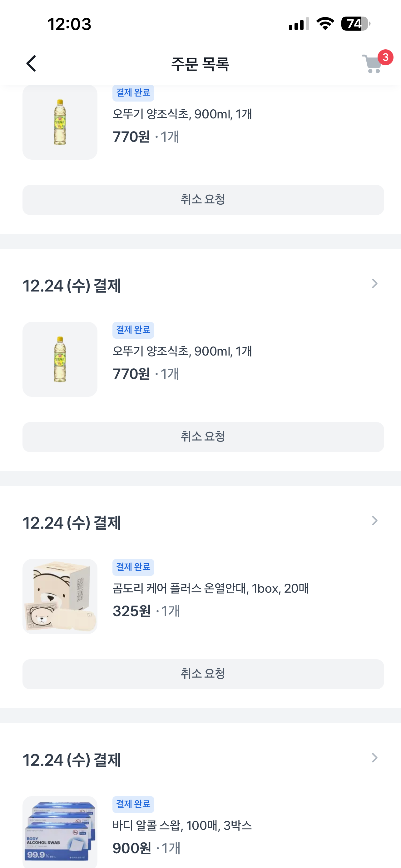Expand the 곰도리 온열안대 order via chevron
401x868 pixels.
[x=374, y=521]
